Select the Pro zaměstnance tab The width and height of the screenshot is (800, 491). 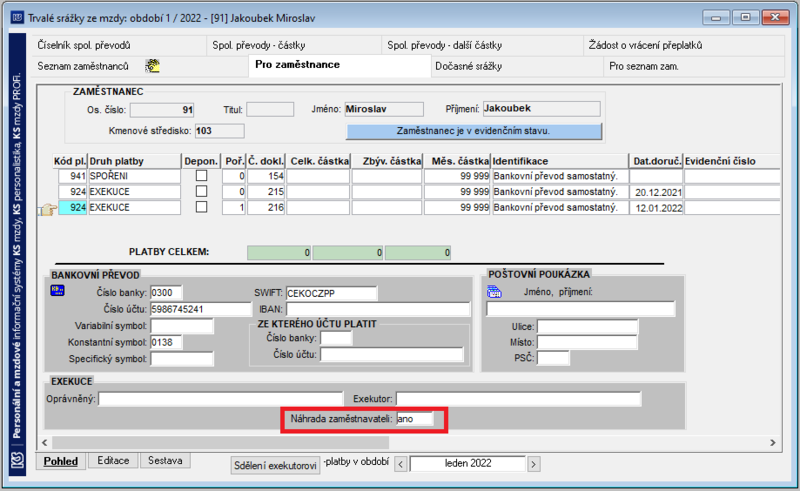click(339, 65)
